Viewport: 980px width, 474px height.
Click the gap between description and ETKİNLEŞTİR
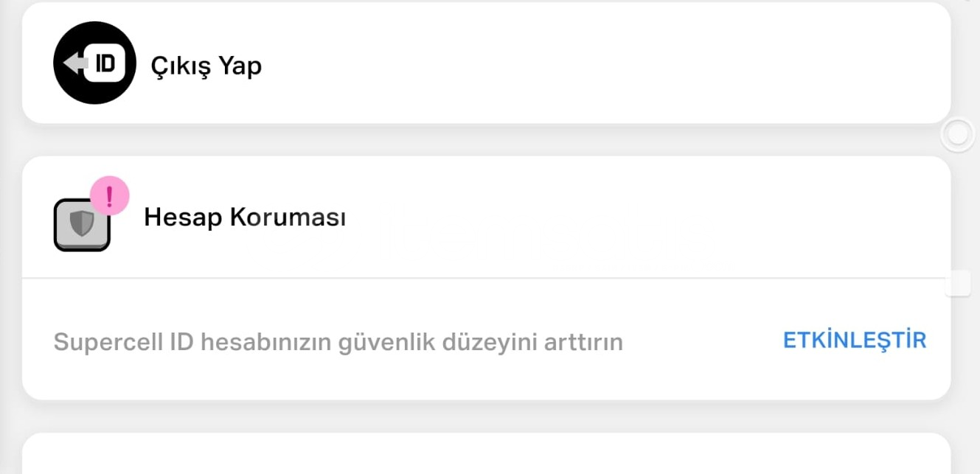(701, 343)
